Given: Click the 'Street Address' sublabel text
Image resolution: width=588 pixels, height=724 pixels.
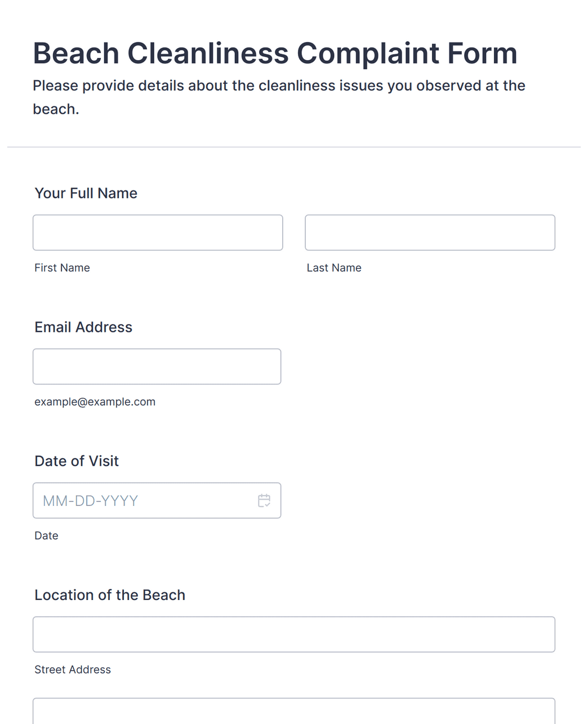Looking at the screenshot, I should [x=73, y=670].
